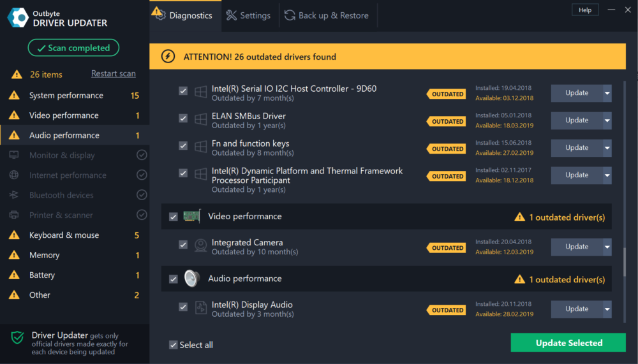The height and width of the screenshot is (364, 638).
Task: Click checkmark circle next to Monitor & display
Action: tap(142, 155)
